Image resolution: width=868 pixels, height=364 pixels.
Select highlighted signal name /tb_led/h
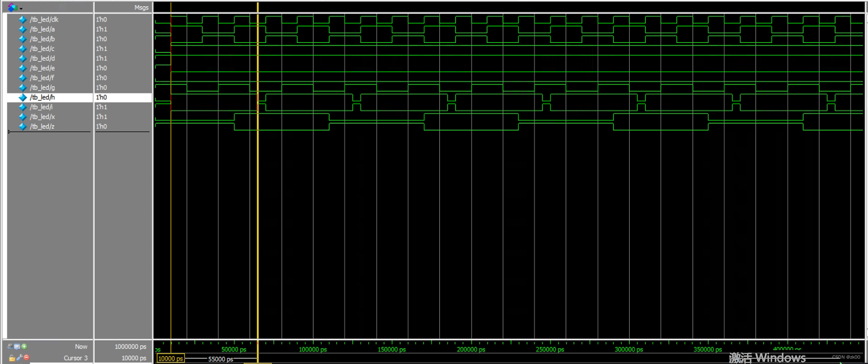click(42, 97)
